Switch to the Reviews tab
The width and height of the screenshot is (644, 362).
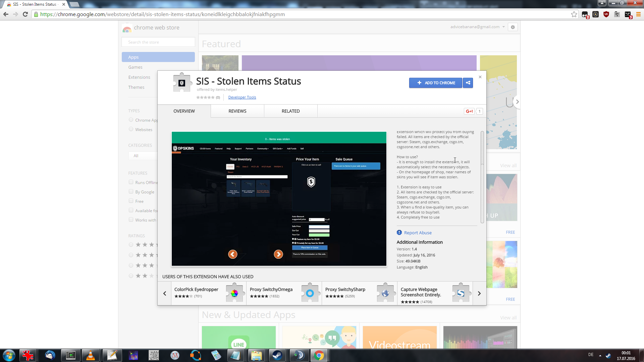[x=237, y=111]
